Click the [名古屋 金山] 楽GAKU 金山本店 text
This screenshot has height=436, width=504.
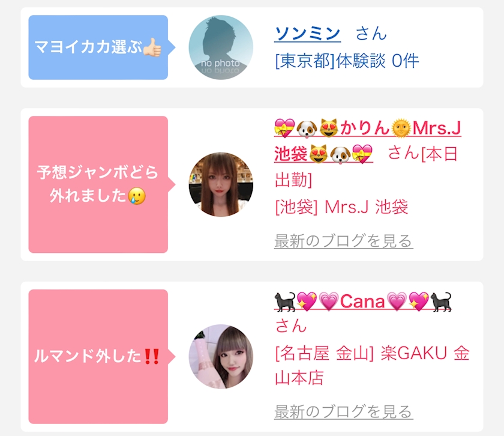click(x=372, y=365)
